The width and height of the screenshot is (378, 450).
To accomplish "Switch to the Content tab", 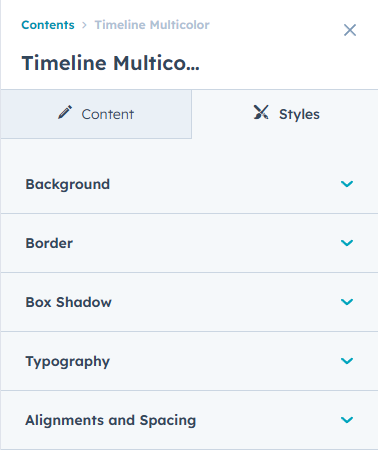I will pyautogui.click(x=96, y=114).
